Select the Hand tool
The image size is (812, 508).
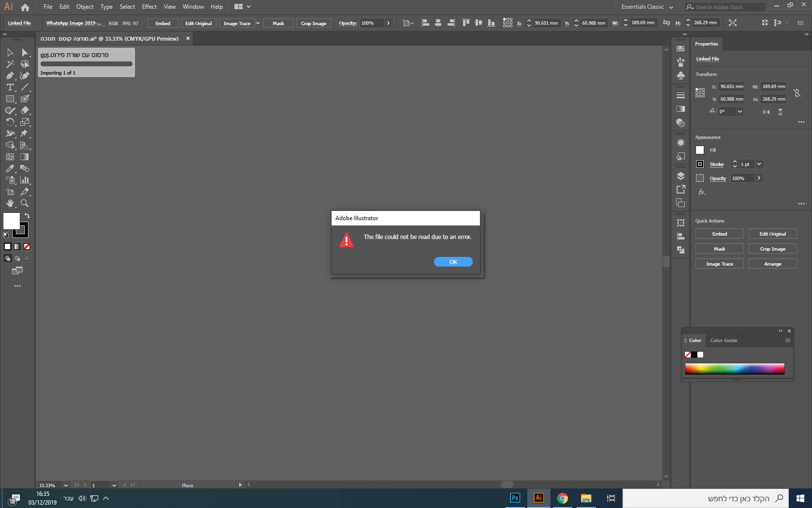(10, 203)
